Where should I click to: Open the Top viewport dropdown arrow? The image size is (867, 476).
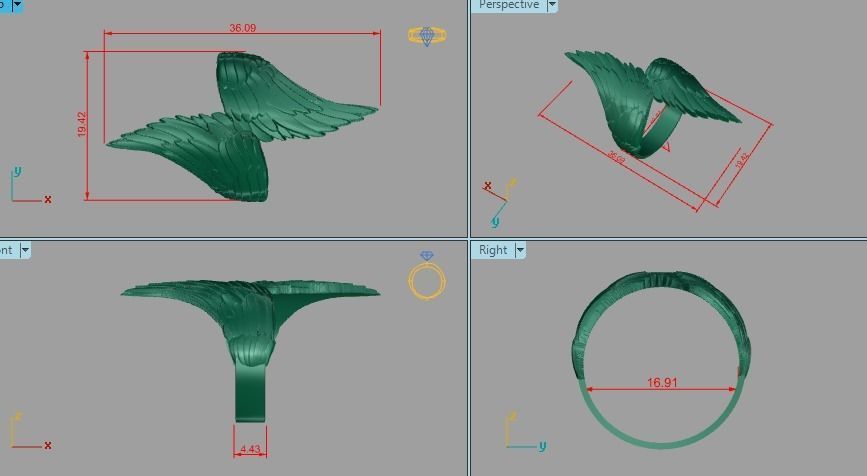pyautogui.click(x=17, y=6)
